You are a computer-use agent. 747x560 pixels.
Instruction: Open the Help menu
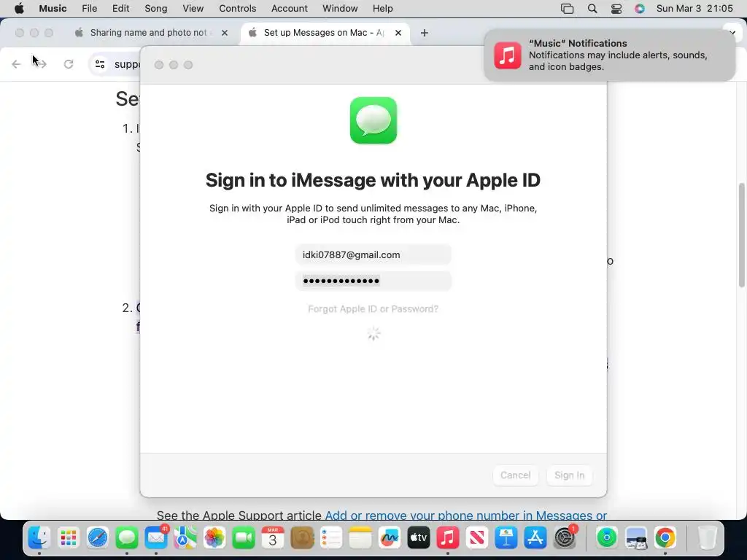(382, 9)
